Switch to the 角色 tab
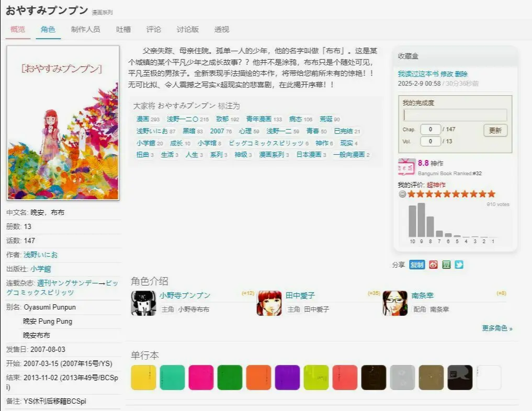This screenshot has width=532, height=411. pyautogui.click(x=48, y=29)
